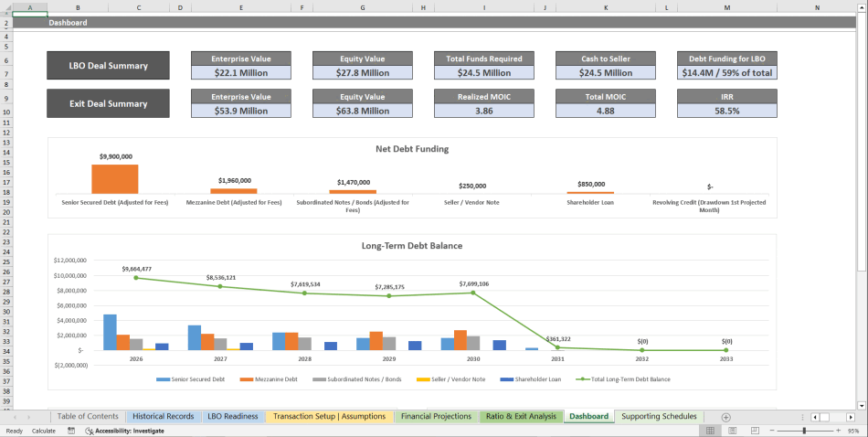The height and width of the screenshot is (437, 868).
Task: Click the LBO Deal Summary button
Action: (108, 66)
